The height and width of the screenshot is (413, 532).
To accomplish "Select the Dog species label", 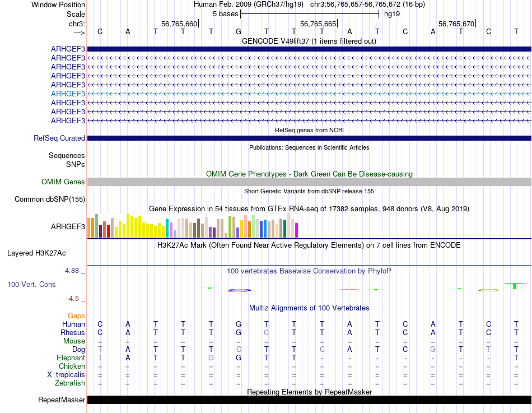I will (x=78, y=350).
